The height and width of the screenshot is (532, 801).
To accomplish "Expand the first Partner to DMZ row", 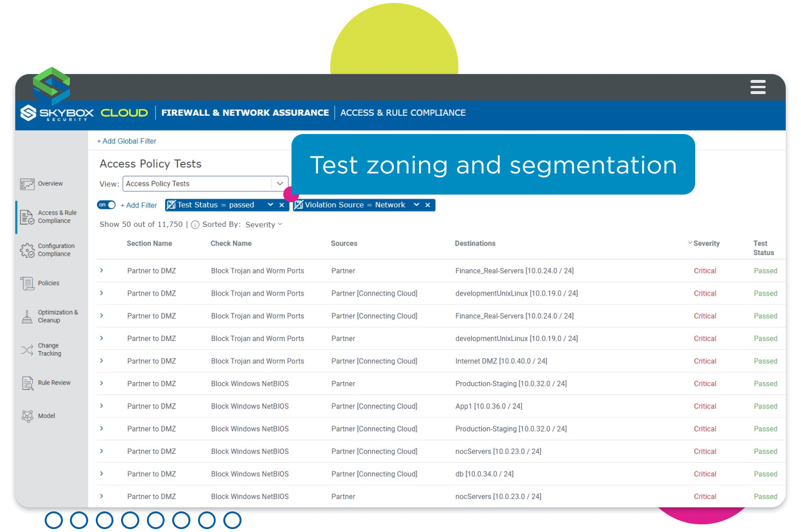I will [102, 270].
